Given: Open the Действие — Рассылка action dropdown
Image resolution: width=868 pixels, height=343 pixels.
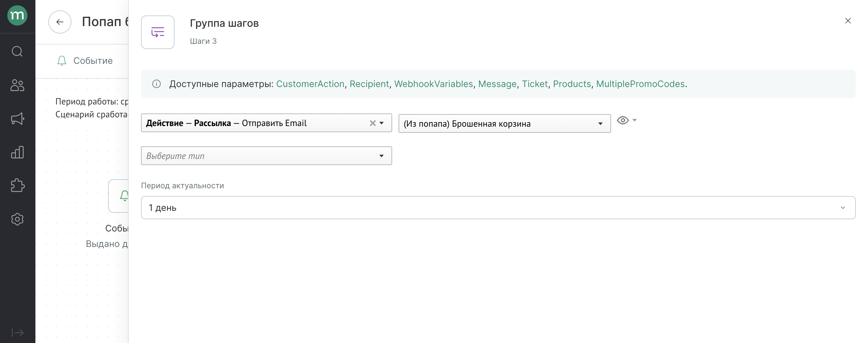Looking at the screenshot, I should 266,123.
